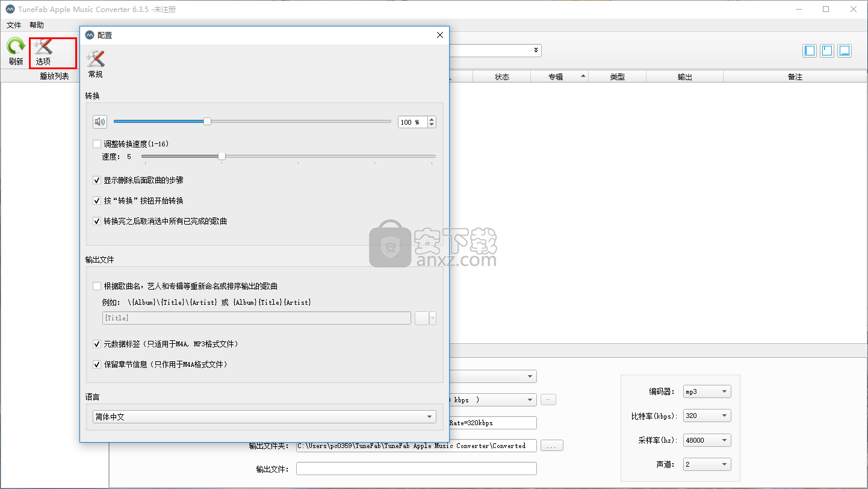Click the Rate=320kbps field
This screenshot has width=868, height=489.
pos(492,423)
